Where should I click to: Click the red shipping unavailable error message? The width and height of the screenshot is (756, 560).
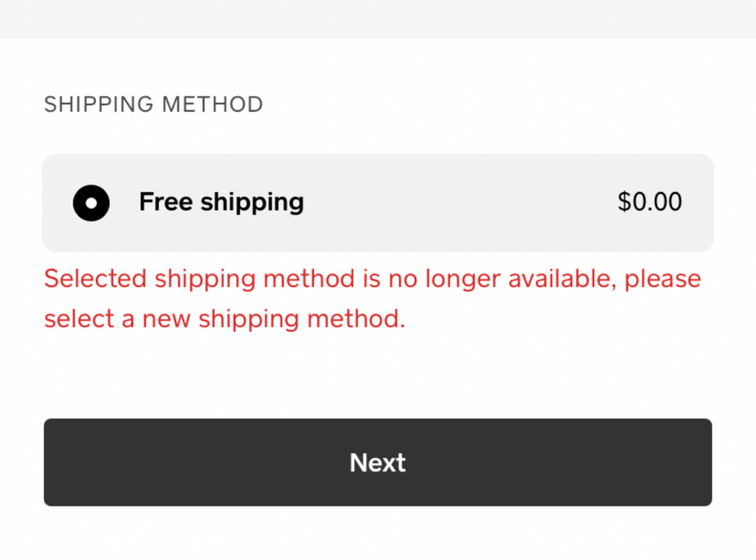tap(372, 298)
